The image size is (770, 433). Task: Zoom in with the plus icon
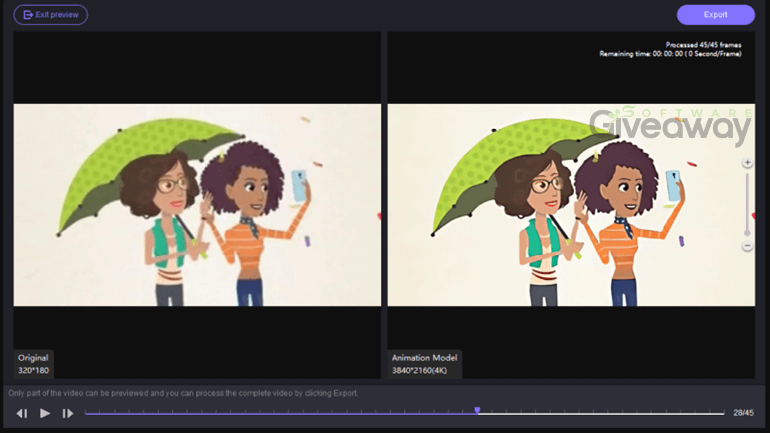point(747,163)
